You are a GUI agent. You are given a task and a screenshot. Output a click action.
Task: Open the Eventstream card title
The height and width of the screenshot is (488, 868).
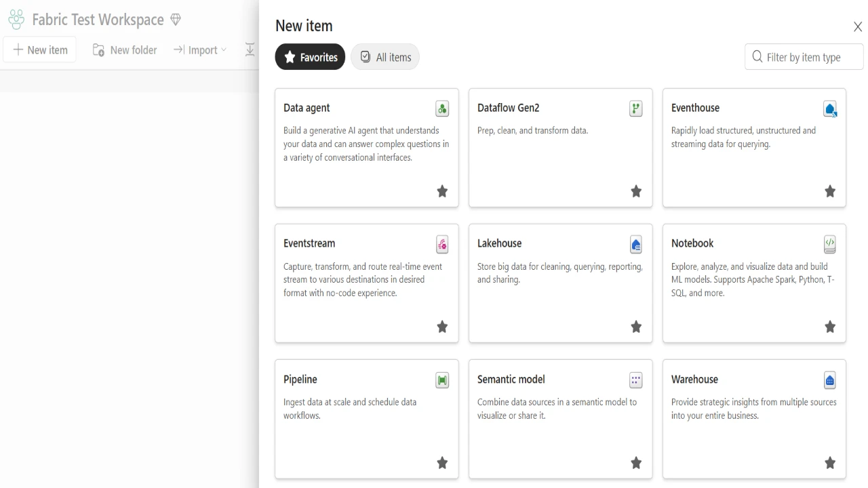(309, 243)
